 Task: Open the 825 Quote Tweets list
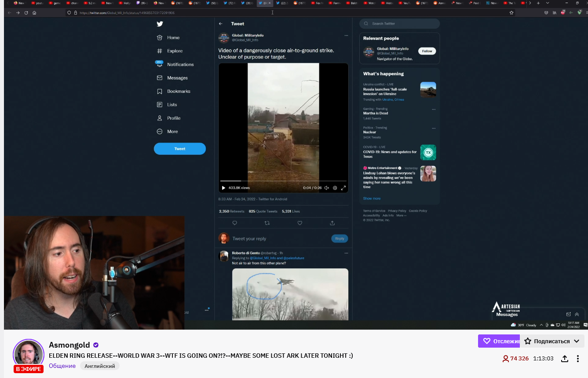263,211
